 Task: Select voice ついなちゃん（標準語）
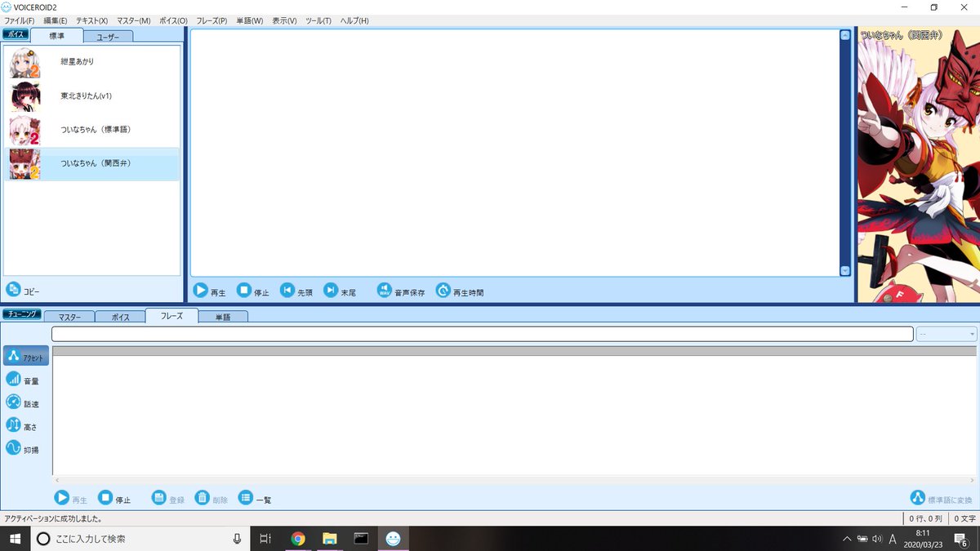pos(91,130)
